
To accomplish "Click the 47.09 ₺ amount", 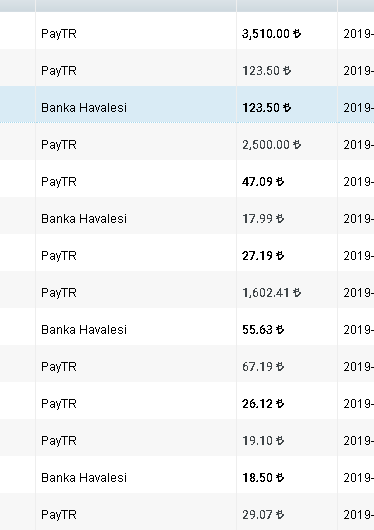I will pos(263,182).
